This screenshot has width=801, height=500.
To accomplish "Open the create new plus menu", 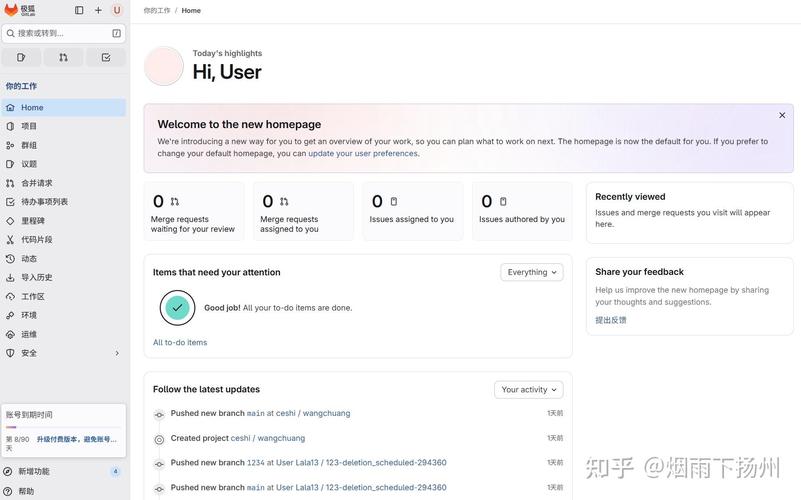I will click(98, 10).
